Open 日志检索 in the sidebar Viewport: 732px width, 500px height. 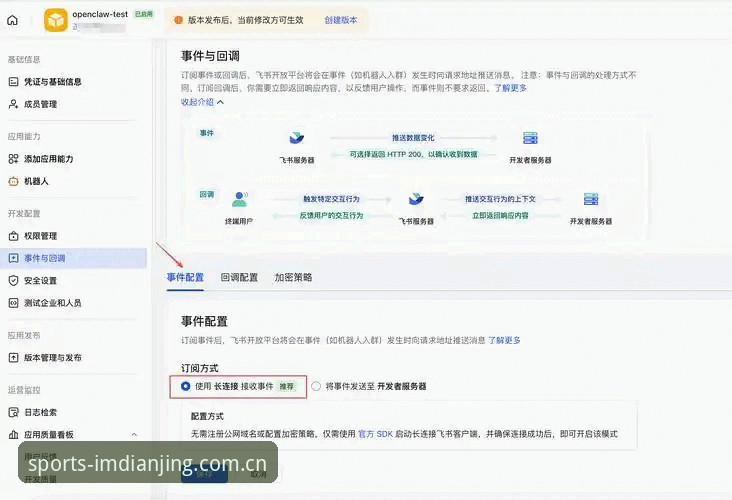tap(41, 412)
